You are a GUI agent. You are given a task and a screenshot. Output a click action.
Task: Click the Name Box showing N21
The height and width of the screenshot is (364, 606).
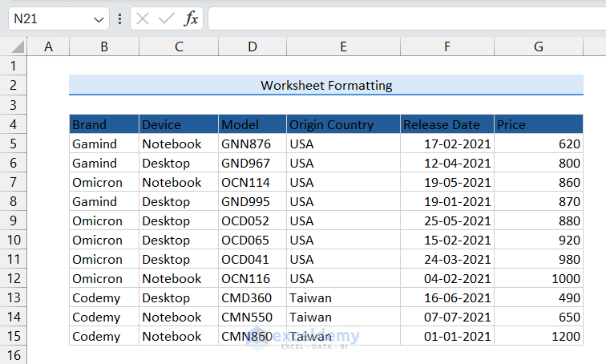[59, 18]
